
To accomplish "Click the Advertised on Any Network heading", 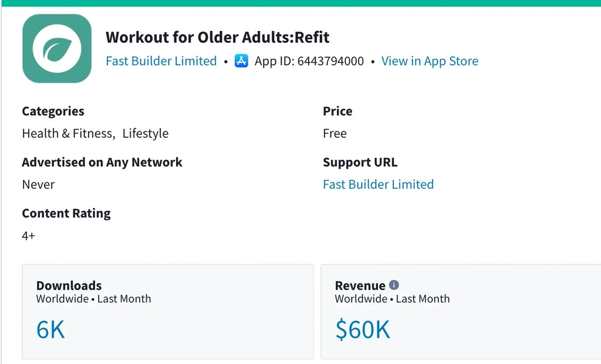I will click(102, 162).
